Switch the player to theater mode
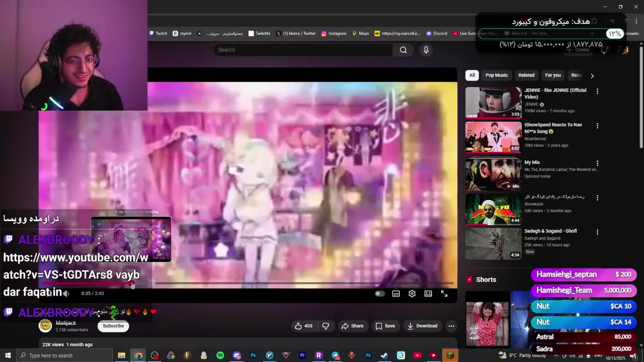644x362 pixels. click(x=428, y=294)
